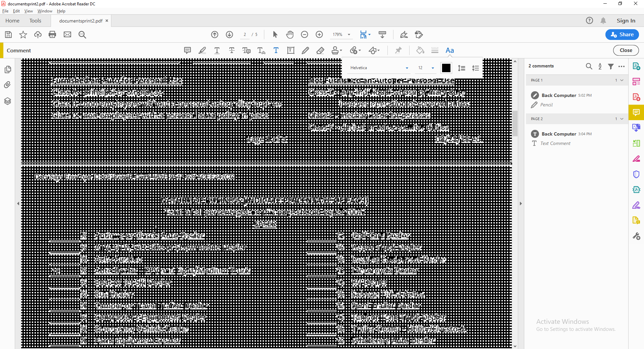Select the Pencil drawing tool
Image resolution: width=644 pixels, height=349 pixels.
click(306, 50)
